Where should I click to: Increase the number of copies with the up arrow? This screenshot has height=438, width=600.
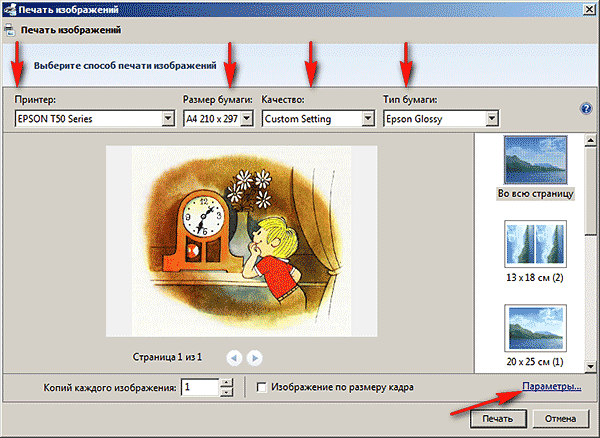click(x=226, y=382)
